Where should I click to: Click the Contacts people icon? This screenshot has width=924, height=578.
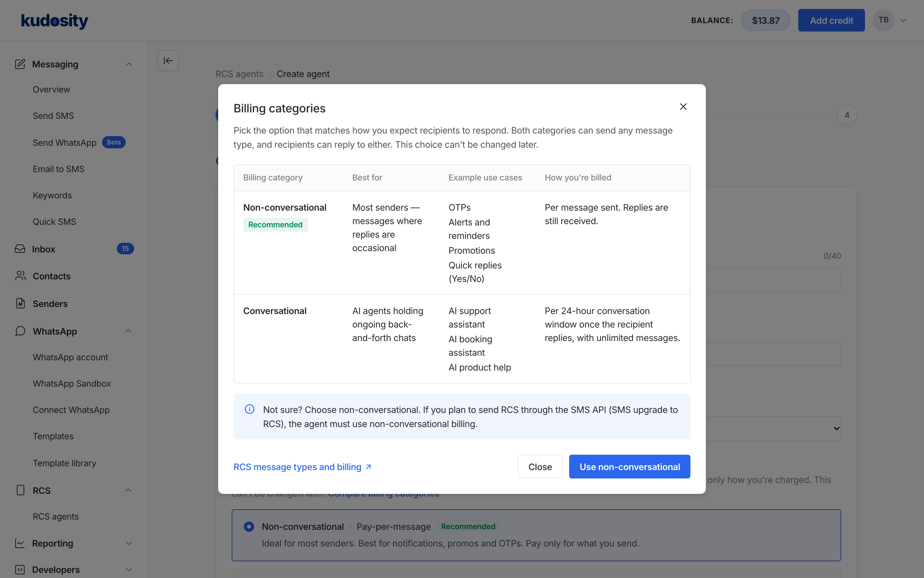pos(20,276)
